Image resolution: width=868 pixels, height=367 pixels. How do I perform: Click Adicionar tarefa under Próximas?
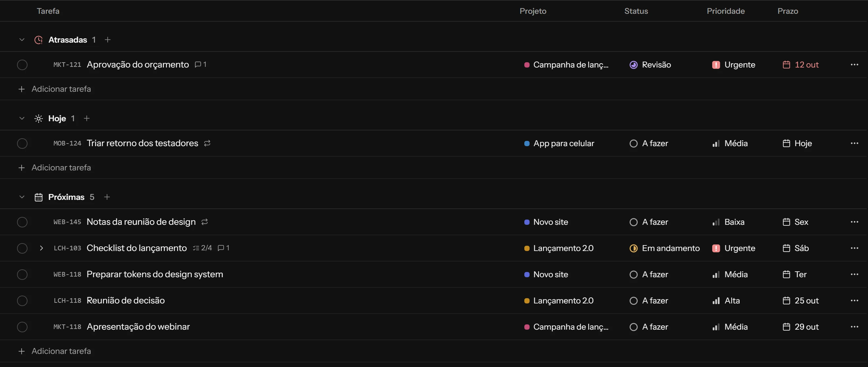click(x=54, y=351)
